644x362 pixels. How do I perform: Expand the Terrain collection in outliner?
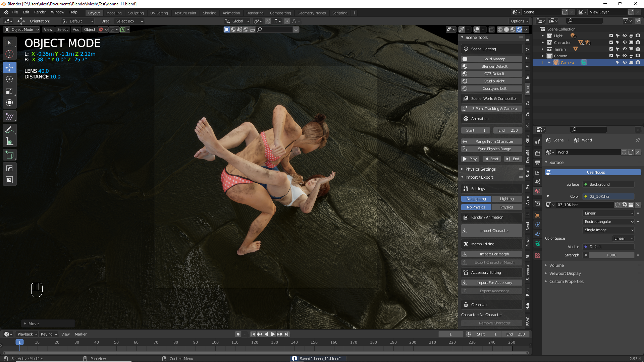543,49
